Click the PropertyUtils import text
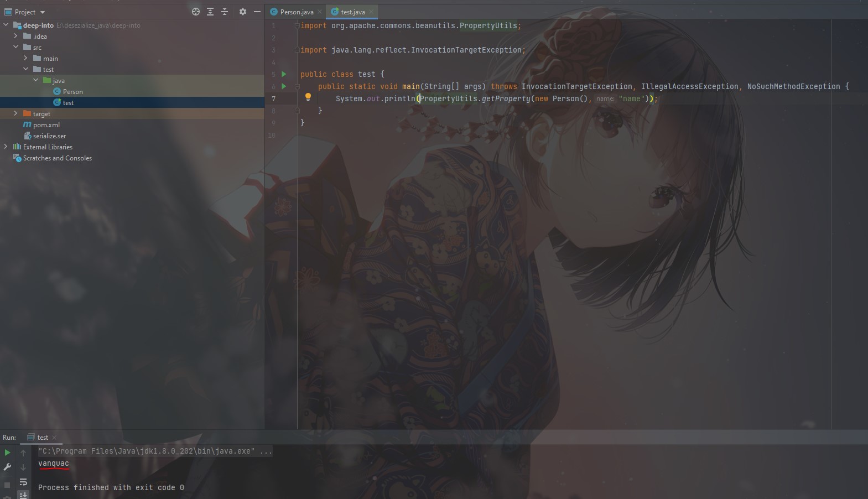The height and width of the screenshot is (499, 868). coord(488,25)
